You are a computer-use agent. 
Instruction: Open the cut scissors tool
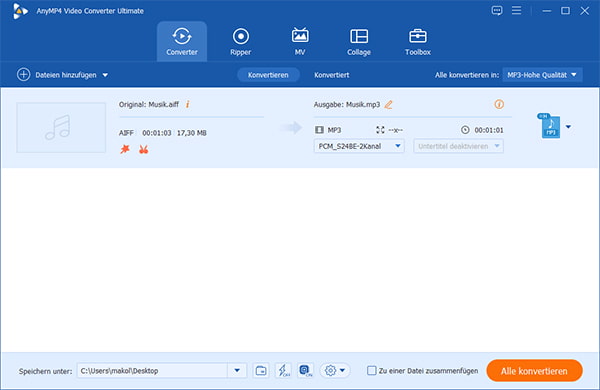(x=143, y=149)
